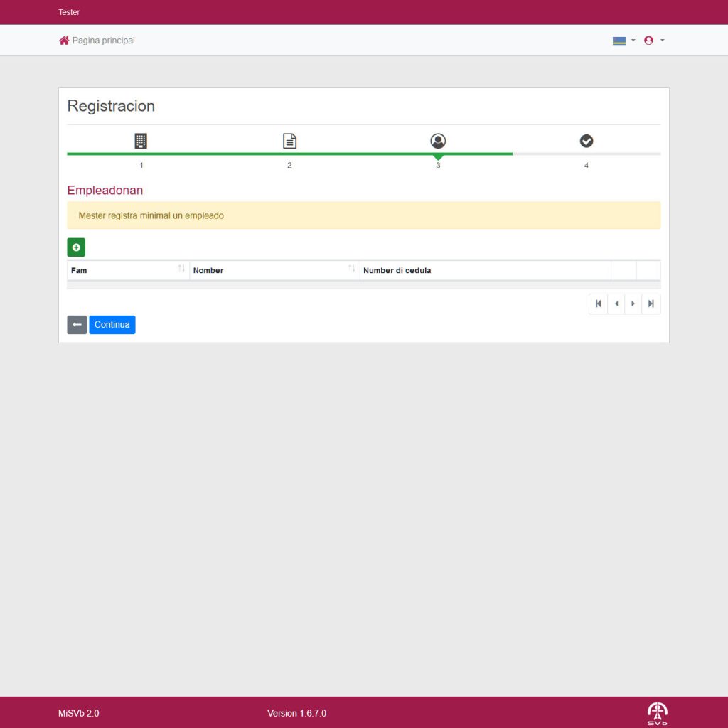Open the user account dropdown menu
Screen dimensions: 728x728
[653, 41]
